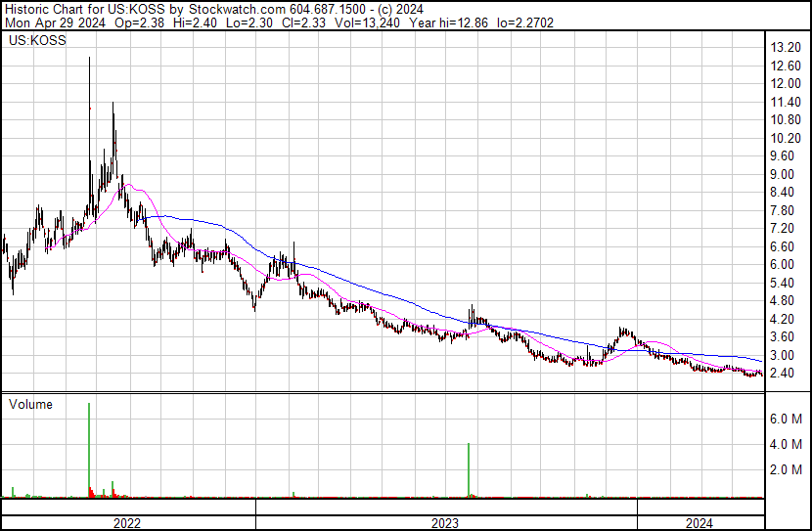
Task: Click the 2022 year label on timeline
Action: click(127, 523)
